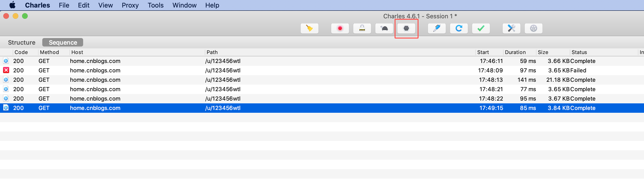This screenshot has width=644, height=179.
Task: Click the 3.84 KB size cell
Action: (559, 108)
